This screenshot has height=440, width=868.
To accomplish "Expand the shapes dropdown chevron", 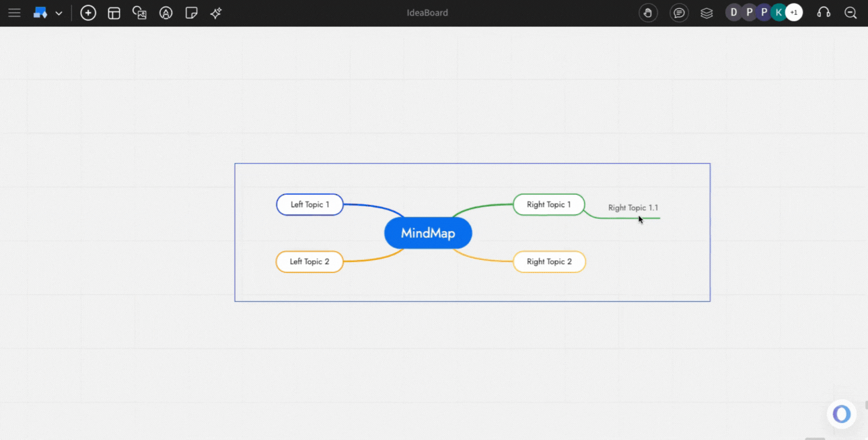I will pyautogui.click(x=59, y=14).
